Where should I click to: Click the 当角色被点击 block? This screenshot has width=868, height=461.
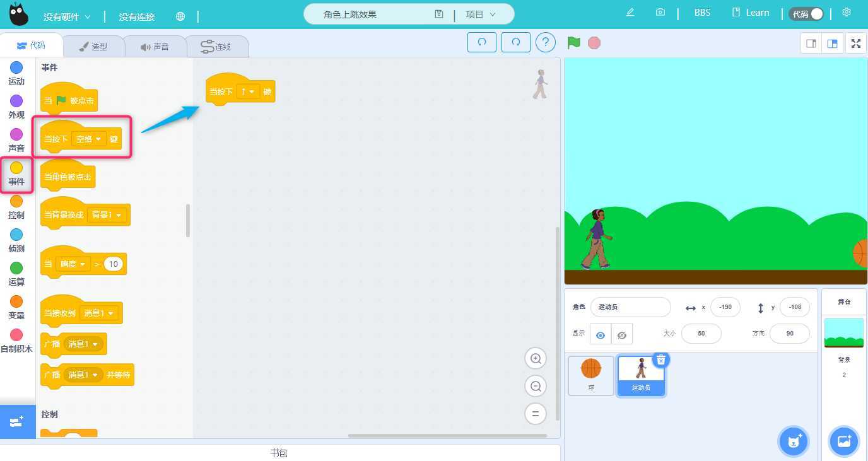(x=67, y=176)
